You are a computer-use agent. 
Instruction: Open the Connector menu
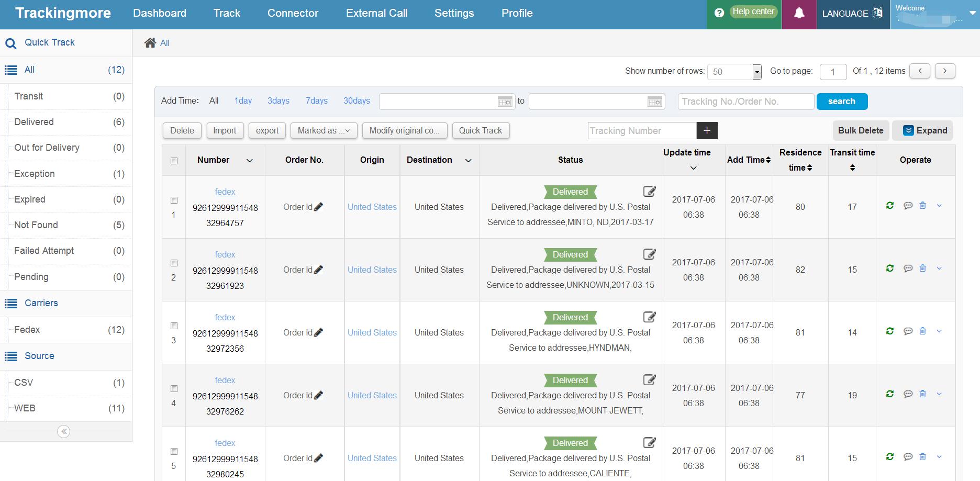293,13
